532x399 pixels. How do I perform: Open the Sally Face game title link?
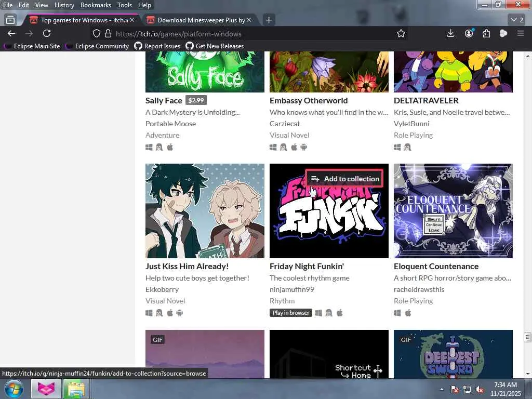click(164, 100)
